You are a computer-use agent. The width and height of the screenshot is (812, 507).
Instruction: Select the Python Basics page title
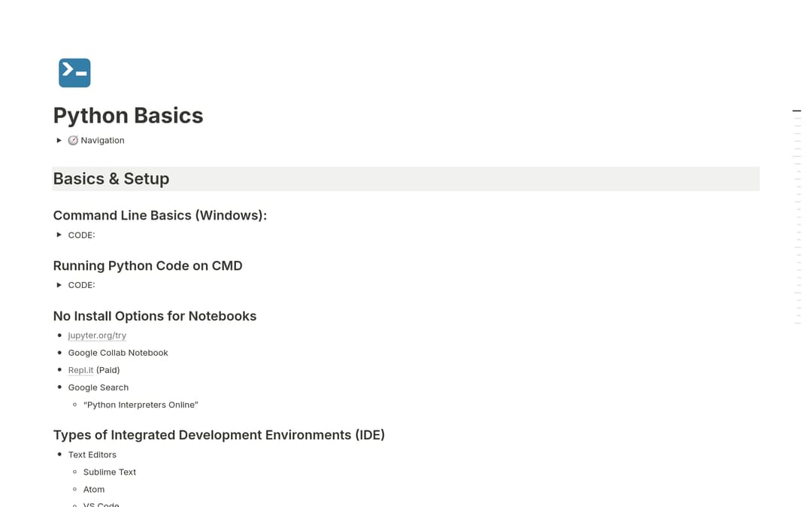[x=128, y=116]
